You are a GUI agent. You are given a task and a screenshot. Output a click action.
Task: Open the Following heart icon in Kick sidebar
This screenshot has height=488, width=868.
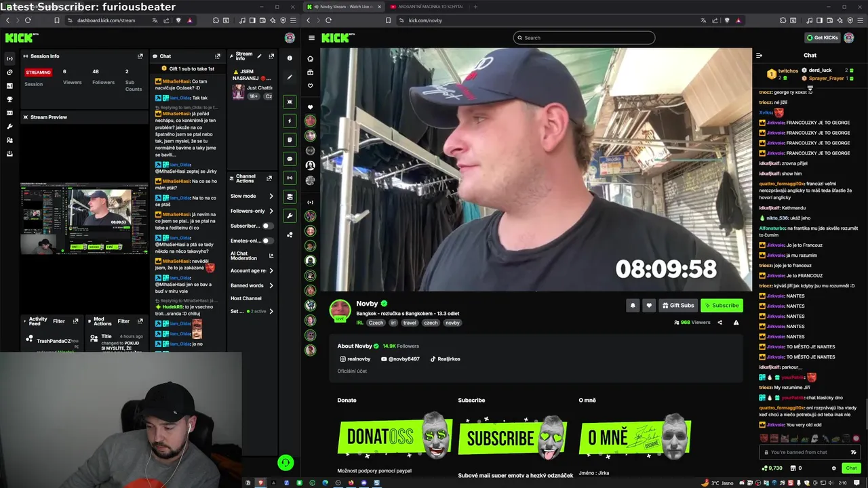(x=311, y=86)
